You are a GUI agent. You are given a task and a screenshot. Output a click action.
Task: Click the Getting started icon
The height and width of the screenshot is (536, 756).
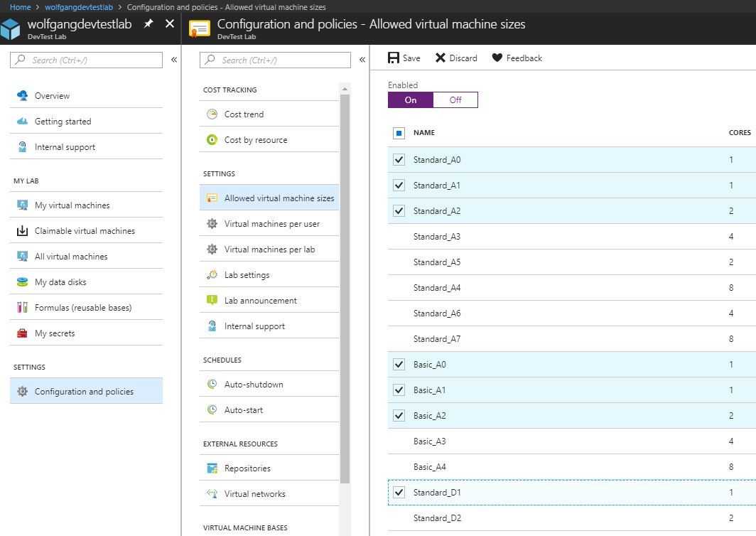22,121
